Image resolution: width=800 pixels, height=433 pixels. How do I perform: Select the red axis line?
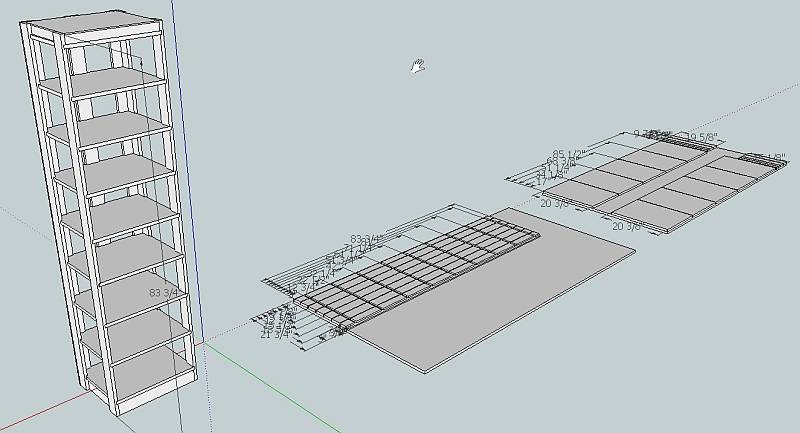(x=43, y=411)
